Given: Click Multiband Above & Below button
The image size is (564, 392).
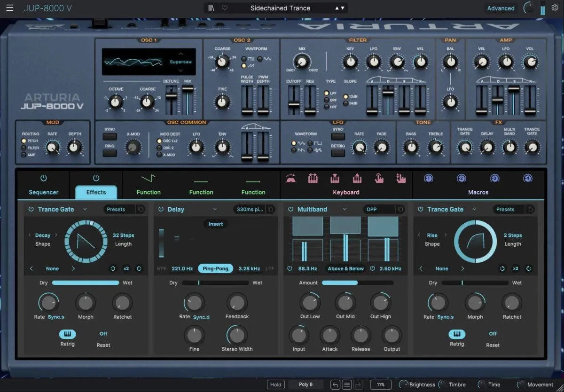Looking at the screenshot, I should point(346,268).
